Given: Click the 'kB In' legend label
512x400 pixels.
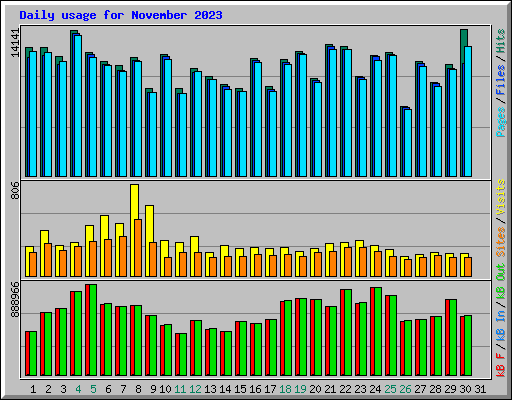Looking at the screenshot, I should (501, 326).
